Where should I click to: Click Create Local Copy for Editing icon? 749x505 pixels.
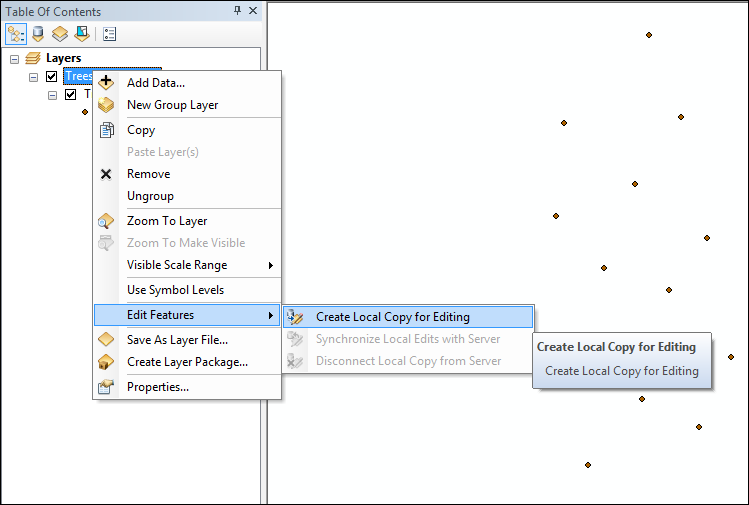295,317
